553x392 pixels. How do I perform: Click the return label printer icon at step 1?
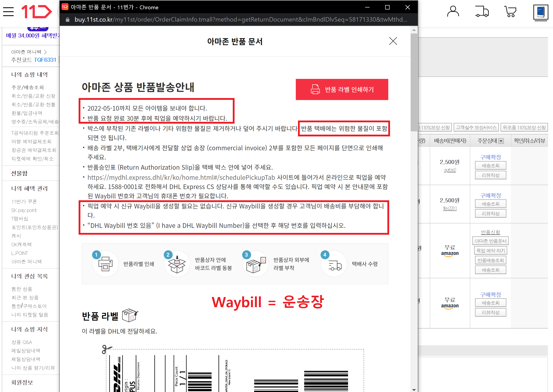[x=105, y=264]
